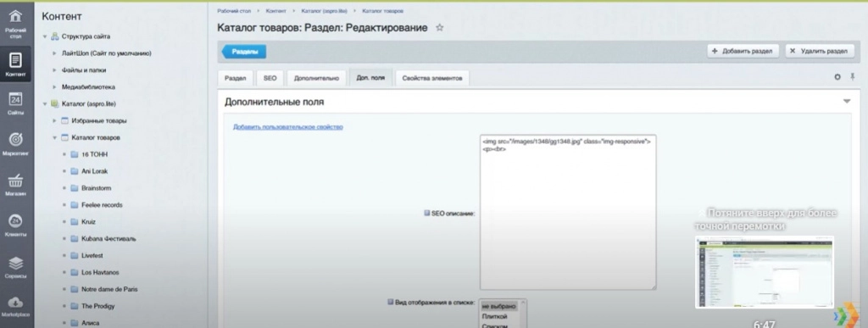Collapse the Каталог (aspro.lite) node

(45, 103)
